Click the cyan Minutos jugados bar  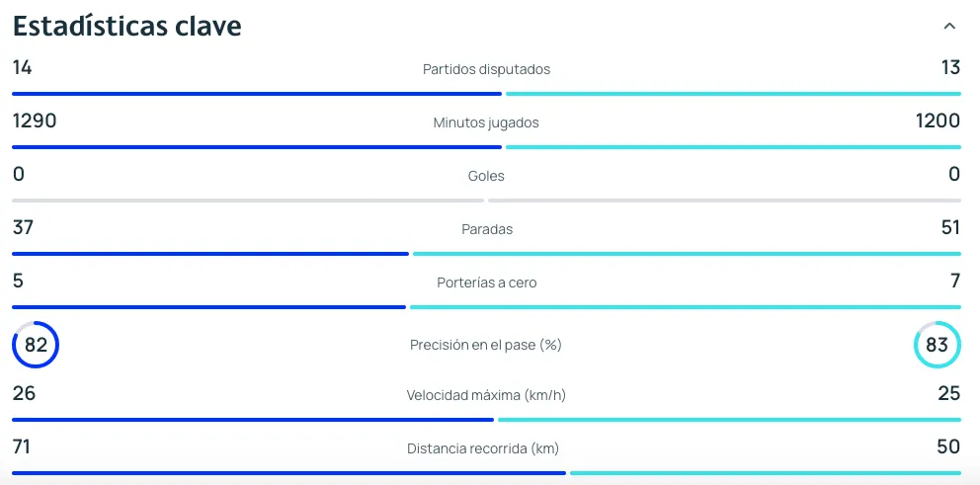pyautogui.click(x=733, y=147)
